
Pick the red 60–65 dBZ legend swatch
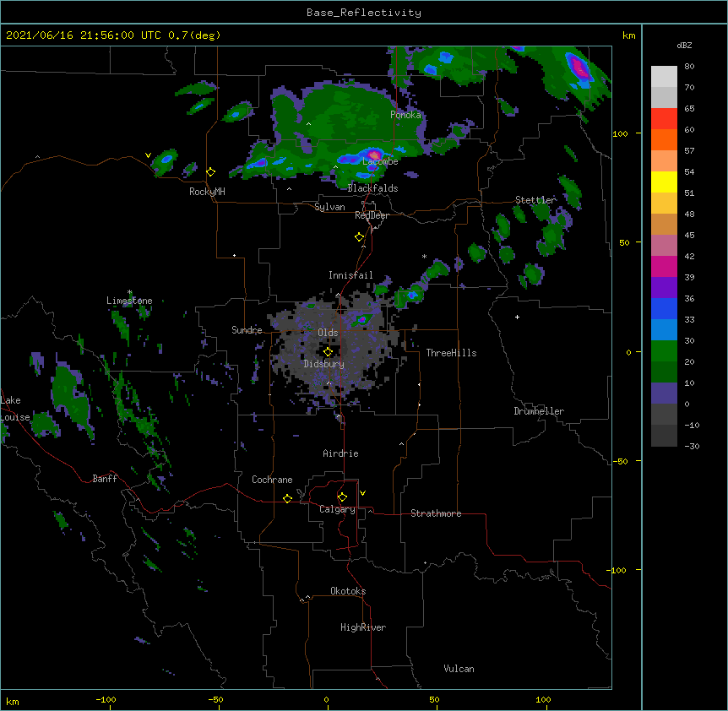pos(664,119)
